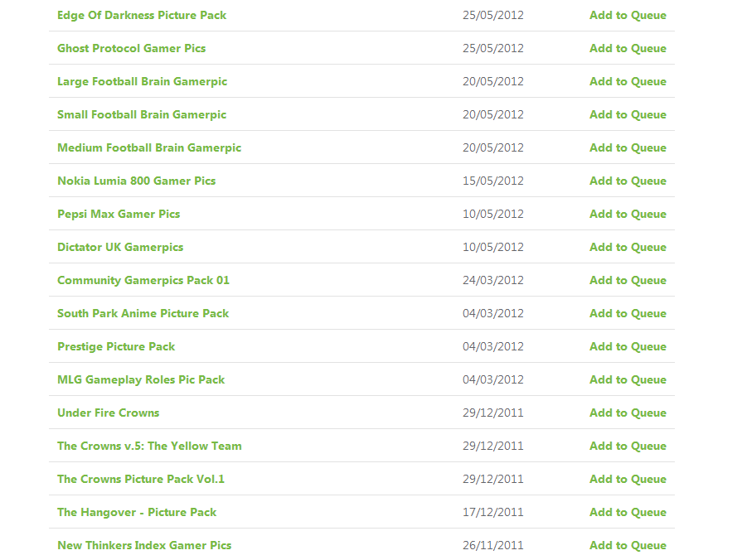Add MLG Gameplay Roles Pic Pack to queue
The width and height of the screenshot is (742, 560).
pos(628,379)
